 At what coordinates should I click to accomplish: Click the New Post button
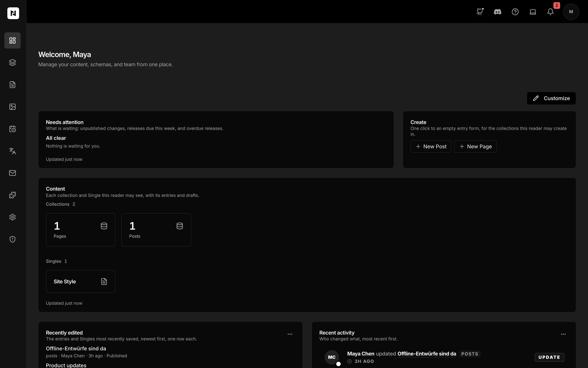(x=431, y=146)
